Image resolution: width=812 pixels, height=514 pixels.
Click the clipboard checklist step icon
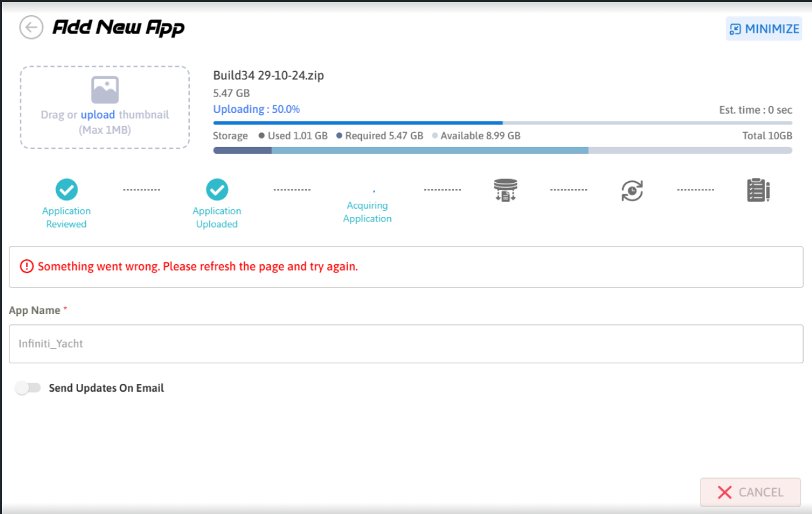758,190
